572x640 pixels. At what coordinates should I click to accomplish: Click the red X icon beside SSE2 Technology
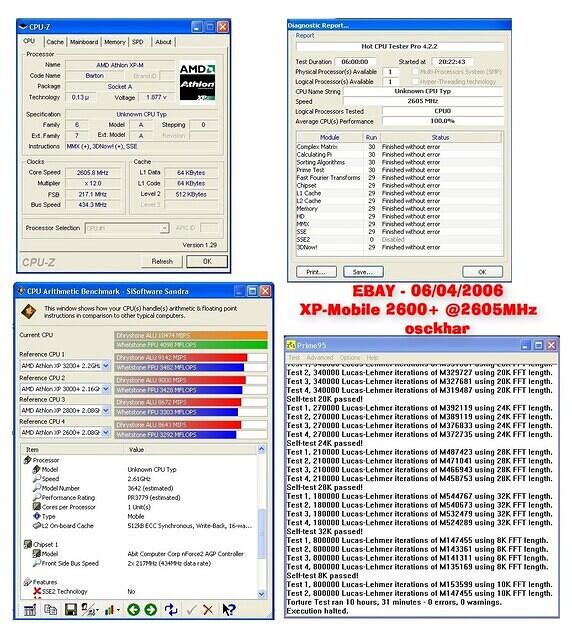click(x=37, y=591)
